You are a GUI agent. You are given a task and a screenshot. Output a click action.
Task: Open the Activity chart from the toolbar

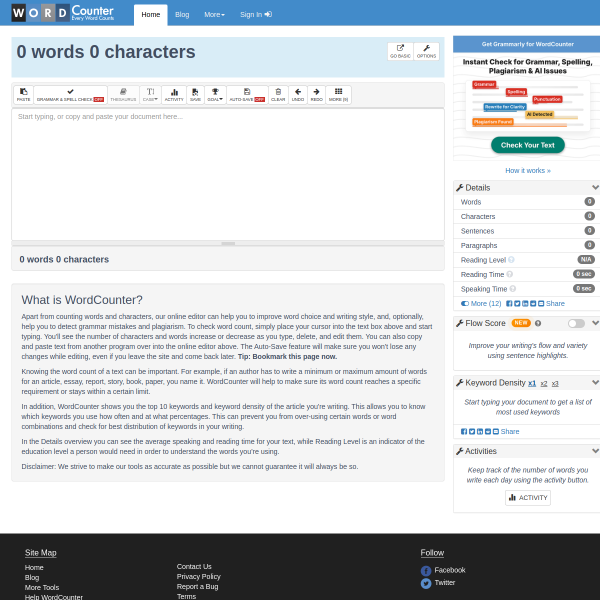click(174, 95)
